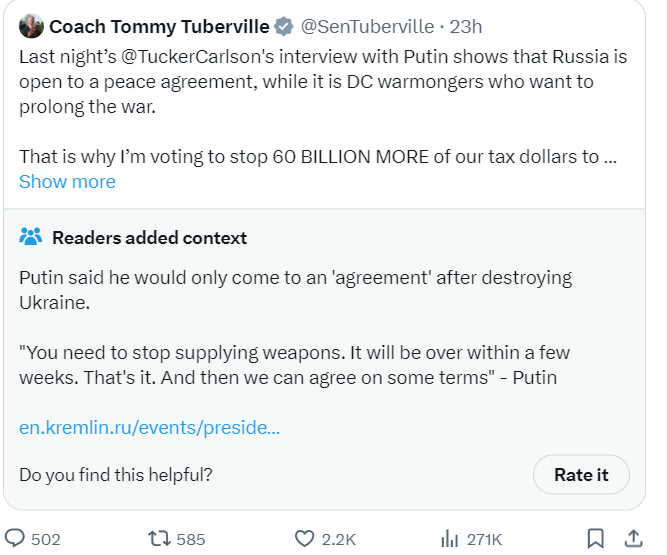The width and height of the screenshot is (667, 555).
Task: Expand tweet with Show more
Action: pos(67,182)
